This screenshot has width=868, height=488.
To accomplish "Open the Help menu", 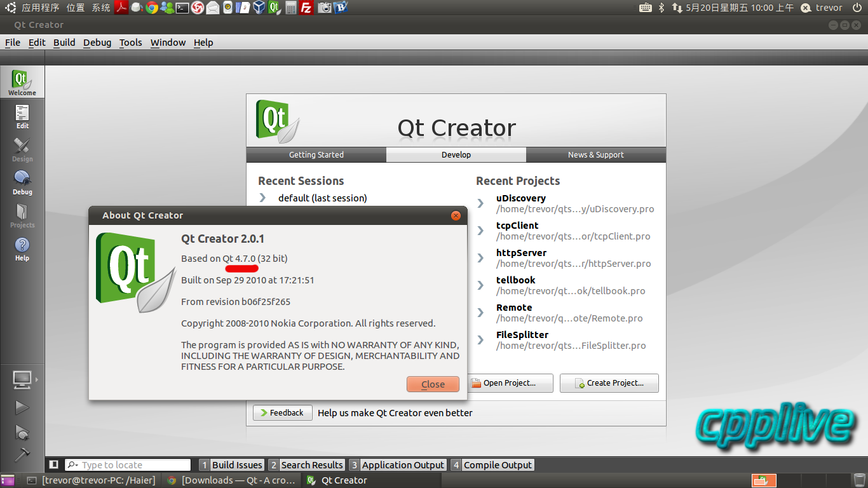I will [x=203, y=43].
